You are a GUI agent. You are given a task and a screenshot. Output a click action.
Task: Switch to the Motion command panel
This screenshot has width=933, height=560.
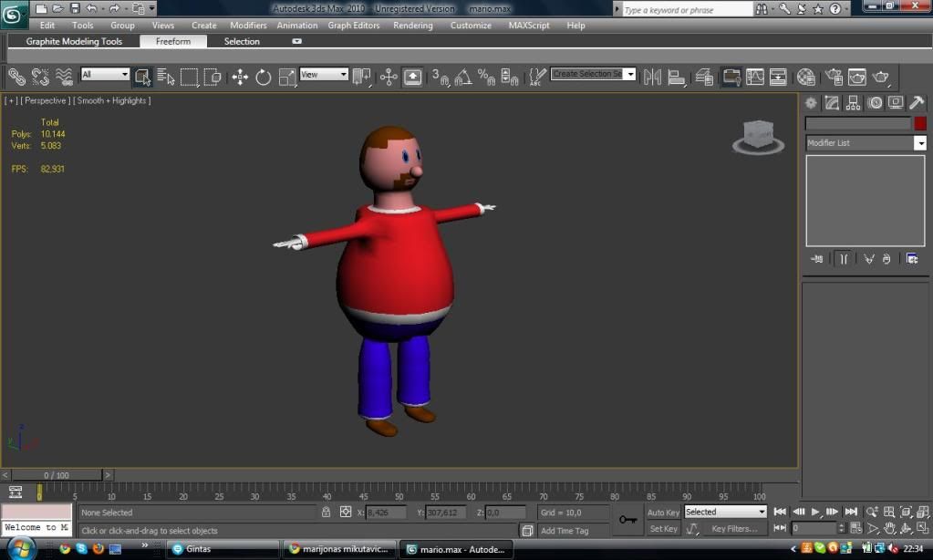tap(875, 103)
